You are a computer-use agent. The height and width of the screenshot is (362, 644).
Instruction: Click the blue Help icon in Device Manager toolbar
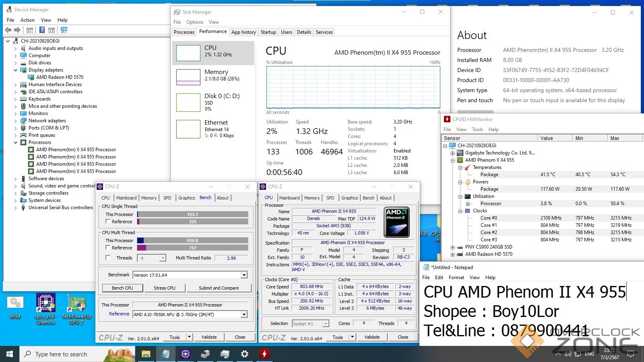coord(42,30)
